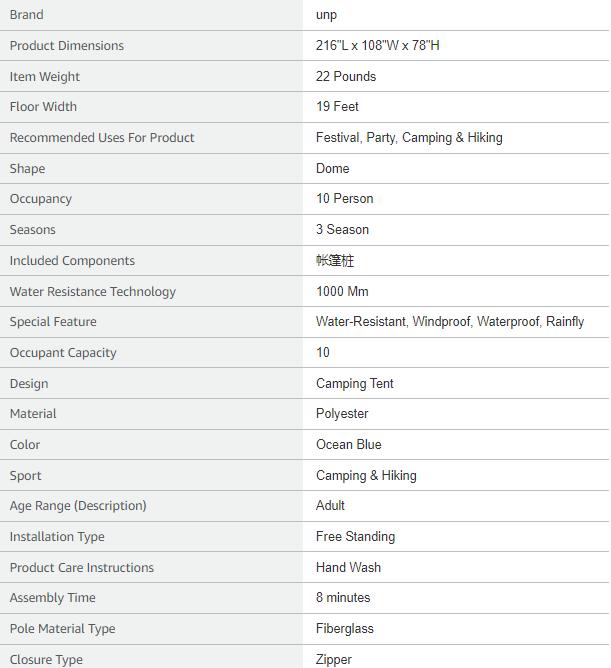This screenshot has width=611, height=668.
Task: Select the "Hand Wash" care instruction
Action: [349, 568]
